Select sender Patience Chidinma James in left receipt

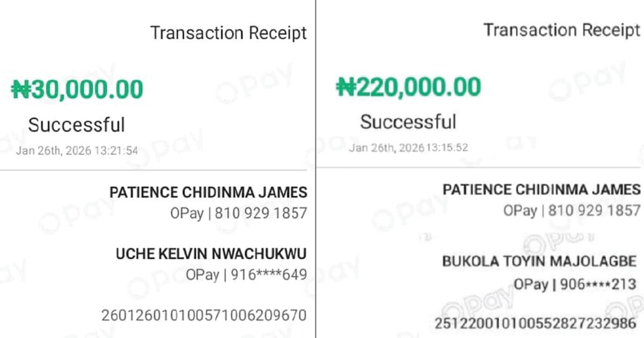click(208, 193)
